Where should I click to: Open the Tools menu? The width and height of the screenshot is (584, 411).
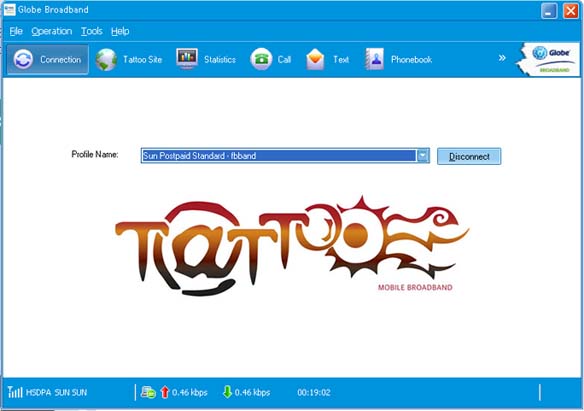(x=92, y=31)
